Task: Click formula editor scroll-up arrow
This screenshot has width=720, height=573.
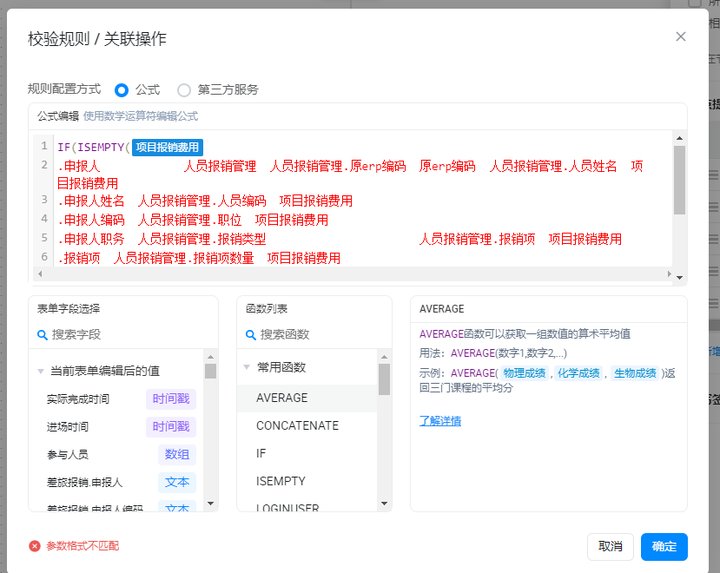Action: tap(679, 138)
